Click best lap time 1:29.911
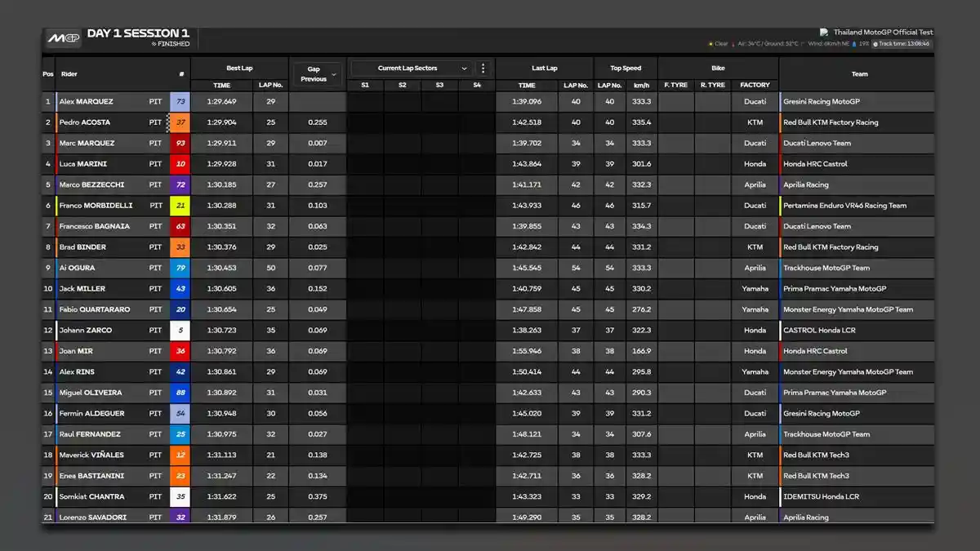980x551 pixels. click(221, 144)
